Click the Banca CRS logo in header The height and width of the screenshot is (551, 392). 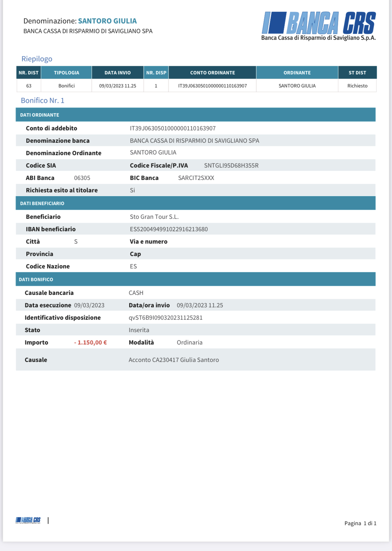click(319, 26)
